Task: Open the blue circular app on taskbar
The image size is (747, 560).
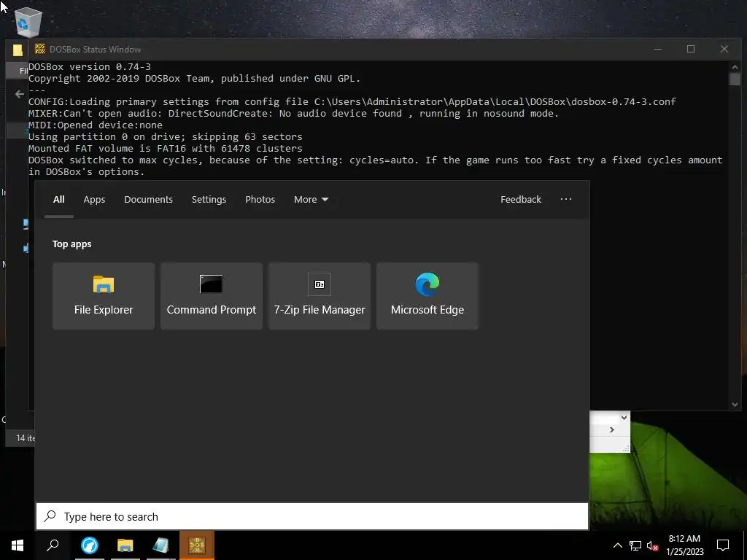Action: [90, 545]
